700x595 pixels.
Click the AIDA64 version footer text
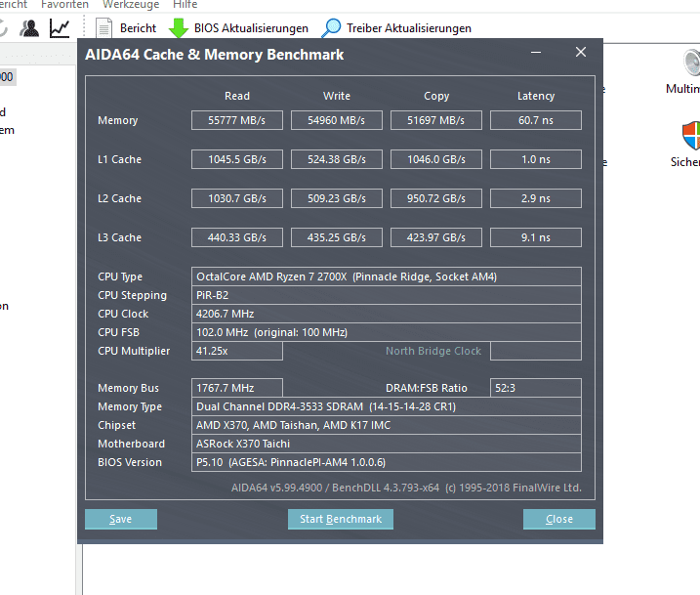(406, 488)
